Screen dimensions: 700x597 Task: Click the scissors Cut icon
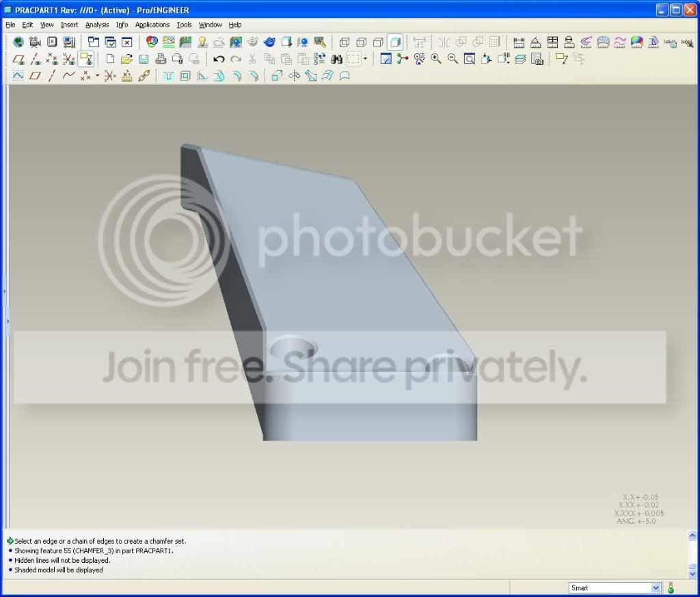[252, 59]
